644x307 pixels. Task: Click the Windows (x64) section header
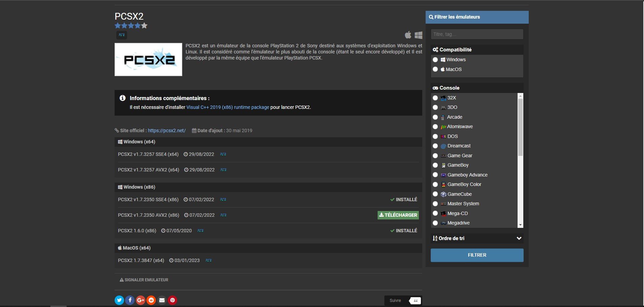268,142
